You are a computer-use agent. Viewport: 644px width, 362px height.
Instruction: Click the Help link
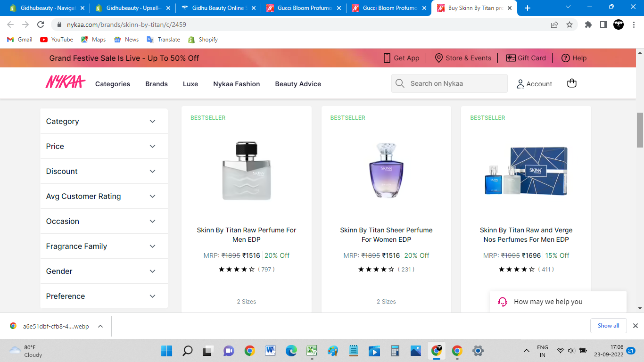[x=574, y=58]
